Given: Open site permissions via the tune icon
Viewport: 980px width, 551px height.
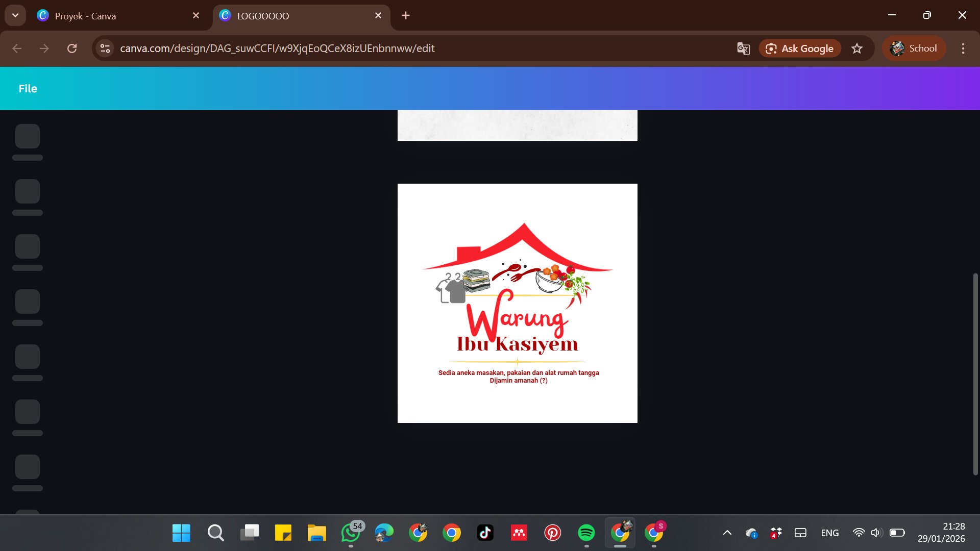Looking at the screenshot, I should (x=105, y=48).
